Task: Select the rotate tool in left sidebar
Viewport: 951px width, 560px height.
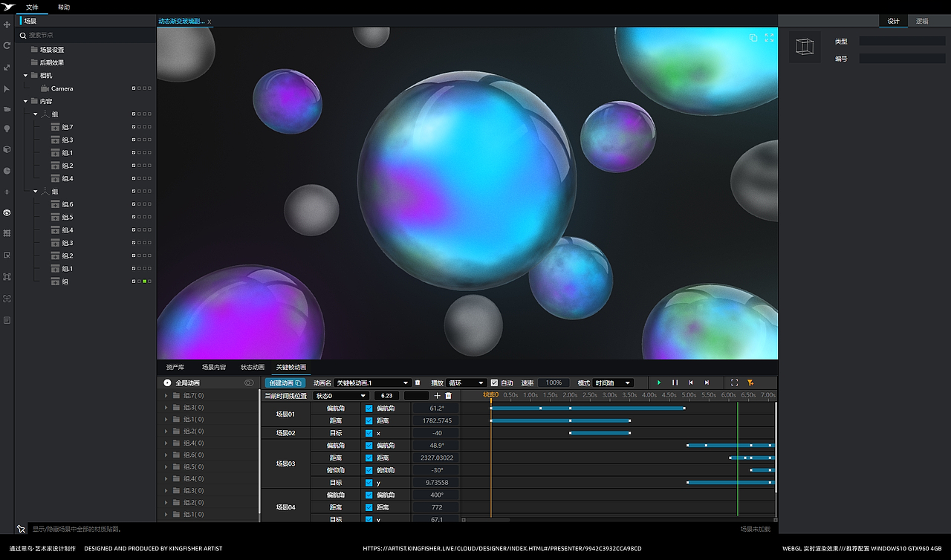Action: (7, 45)
